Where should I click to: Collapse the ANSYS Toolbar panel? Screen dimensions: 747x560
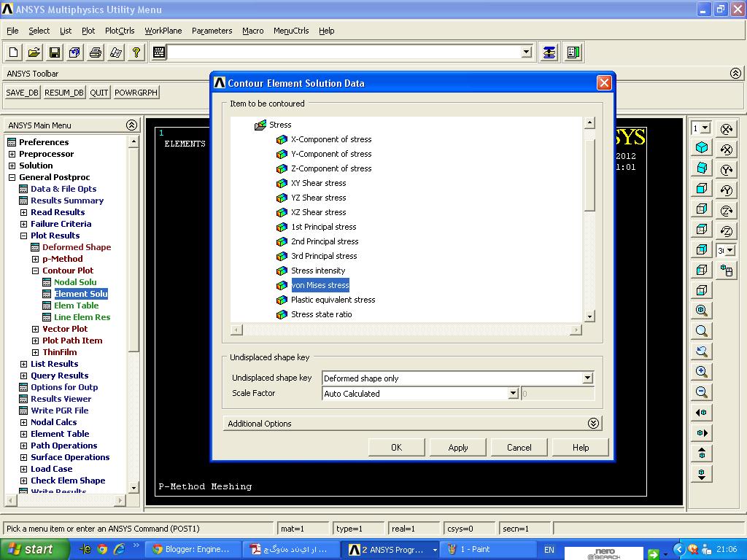(735, 74)
